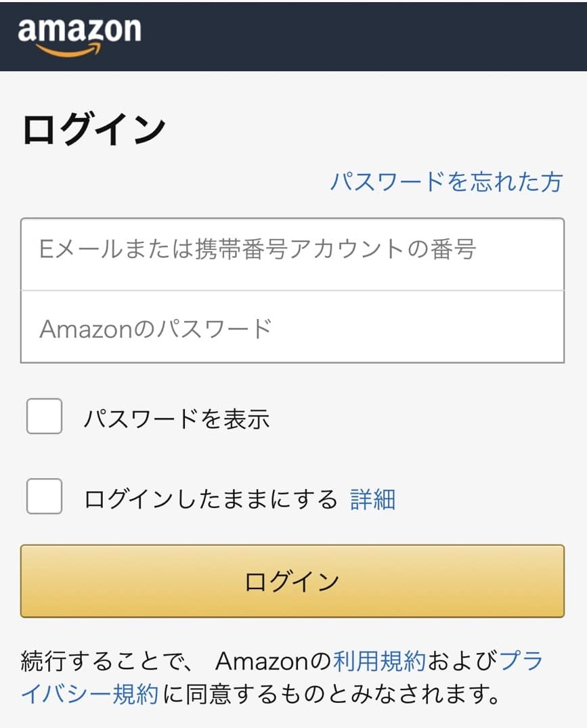Click the Eメール placeholder text
The image size is (587, 728).
pyautogui.click(x=257, y=249)
